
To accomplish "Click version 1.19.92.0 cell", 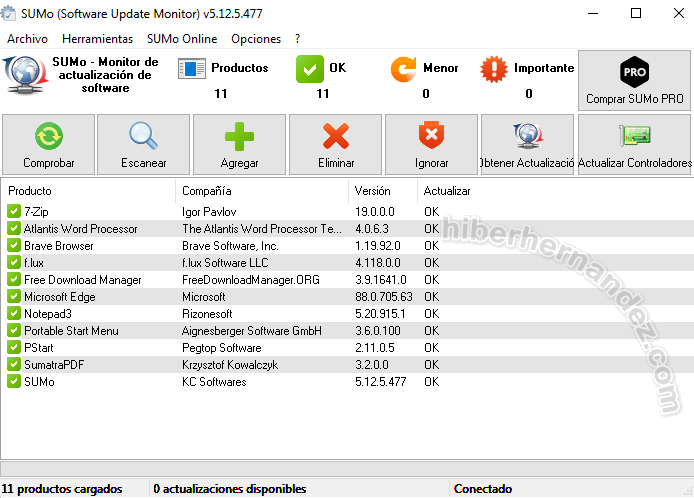I will click(378, 246).
